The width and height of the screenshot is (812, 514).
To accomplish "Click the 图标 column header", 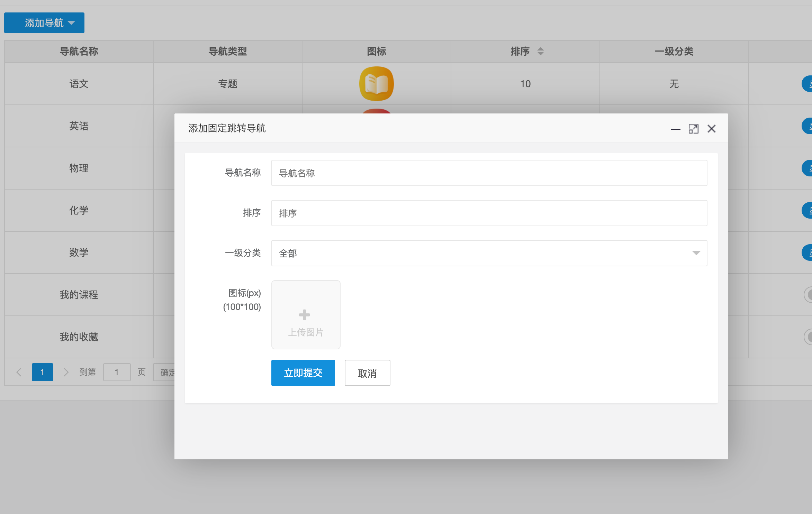I will (x=377, y=52).
